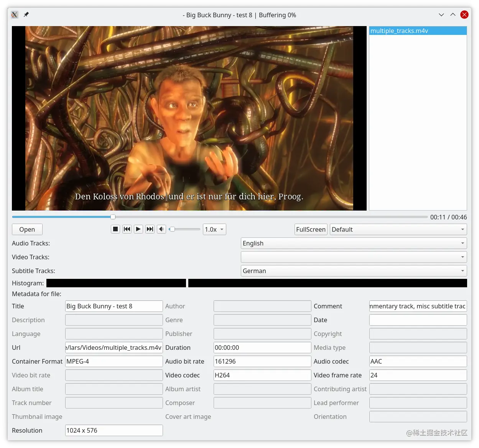Enter FullScreen mode
Screen dimensions: 479x448
pos(311,229)
